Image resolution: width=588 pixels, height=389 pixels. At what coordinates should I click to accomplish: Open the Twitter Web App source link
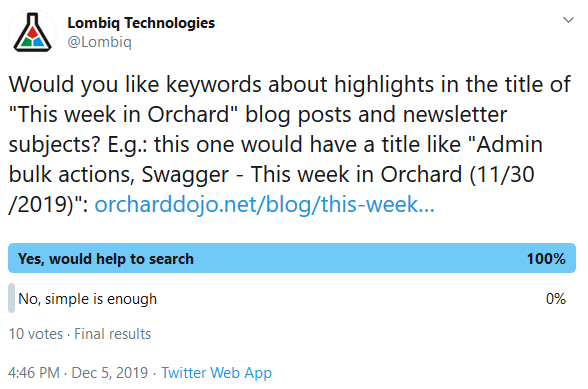pos(216,373)
